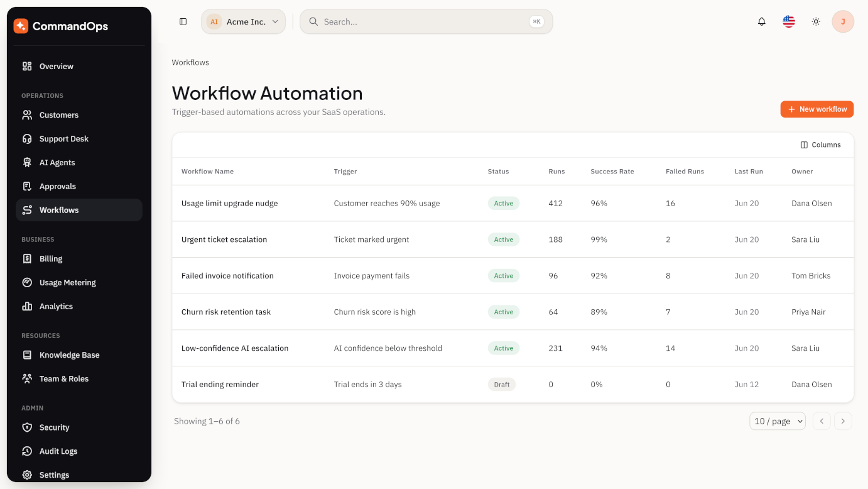Change language via US flag icon
The height and width of the screenshot is (489, 868).
789,21
